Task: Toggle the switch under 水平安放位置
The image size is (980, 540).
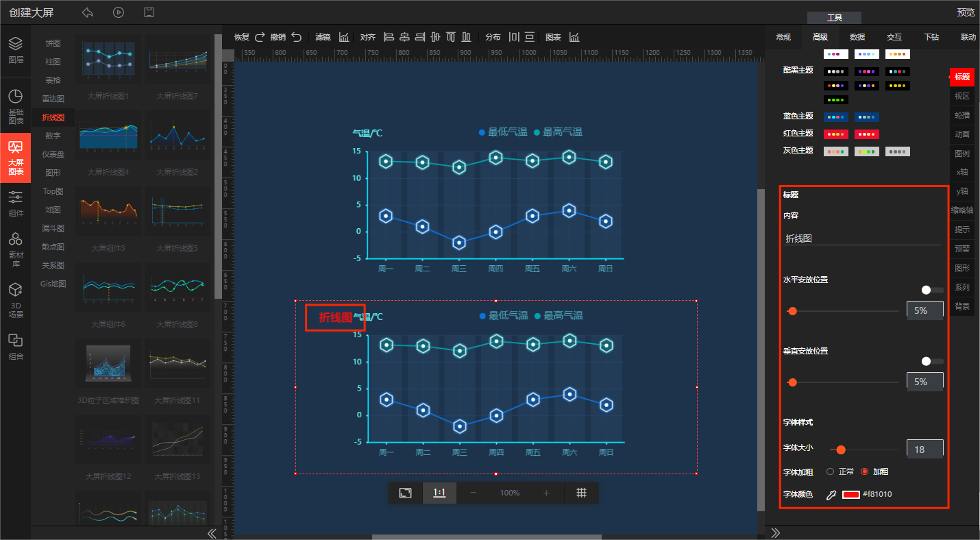Action: [x=932, y=290]
